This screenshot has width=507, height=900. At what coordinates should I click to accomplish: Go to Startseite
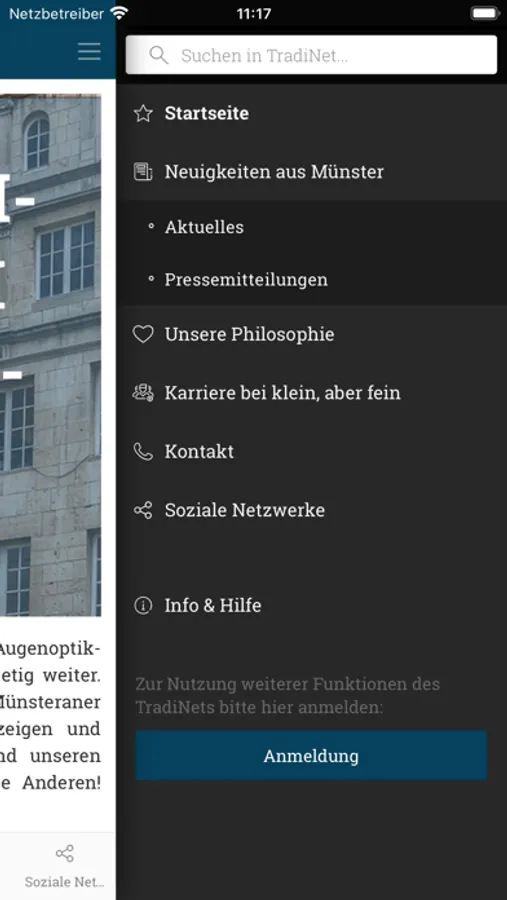(x=312, y=114)
